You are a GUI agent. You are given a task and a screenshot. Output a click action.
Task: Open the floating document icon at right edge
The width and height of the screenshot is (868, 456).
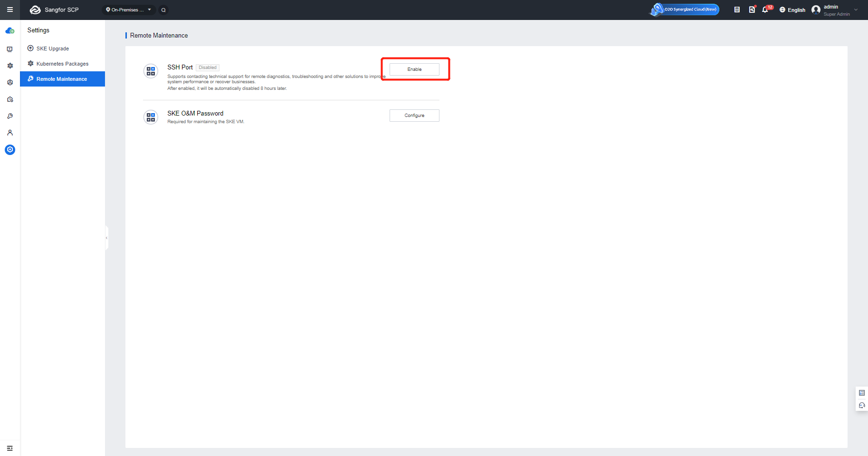[x=862, y=393]
